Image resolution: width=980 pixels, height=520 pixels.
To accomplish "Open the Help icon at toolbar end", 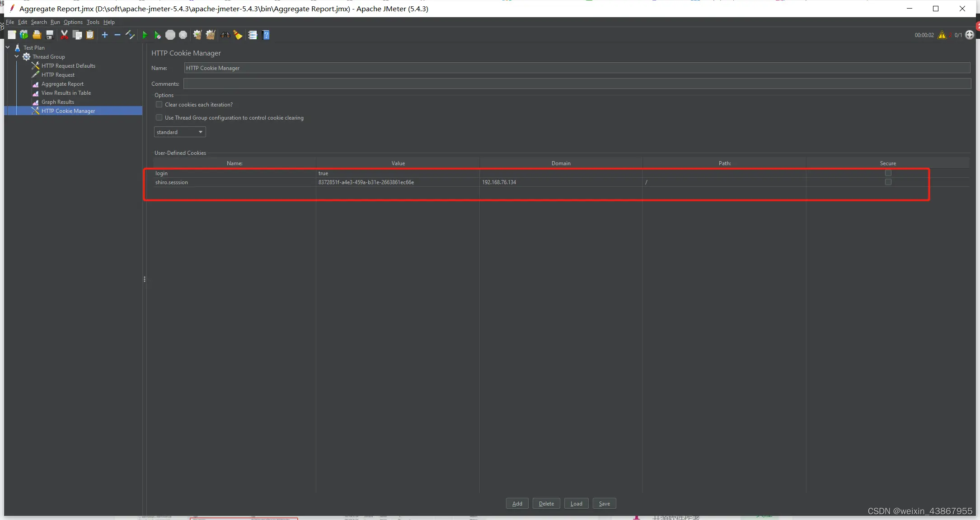I will 267,35.
